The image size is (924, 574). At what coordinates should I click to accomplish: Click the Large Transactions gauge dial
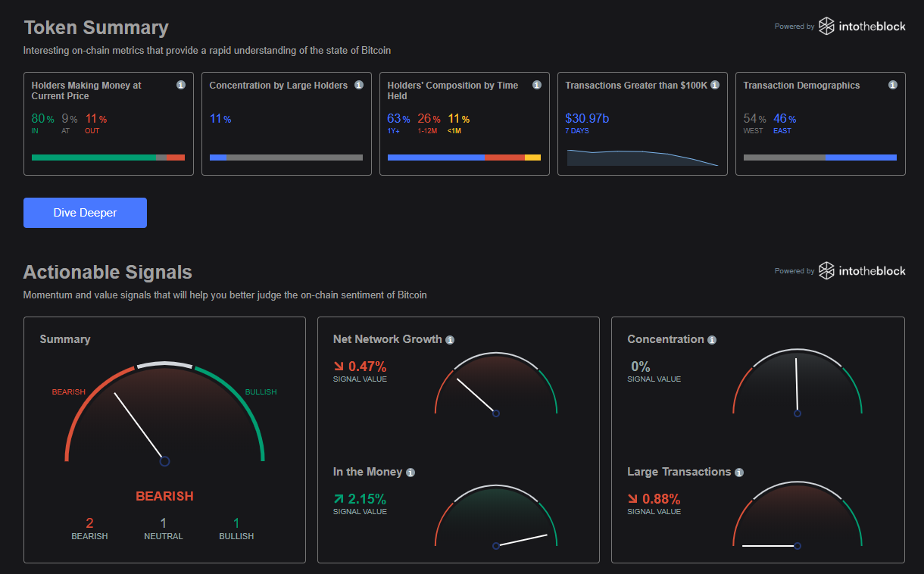(x=798, y=516)
